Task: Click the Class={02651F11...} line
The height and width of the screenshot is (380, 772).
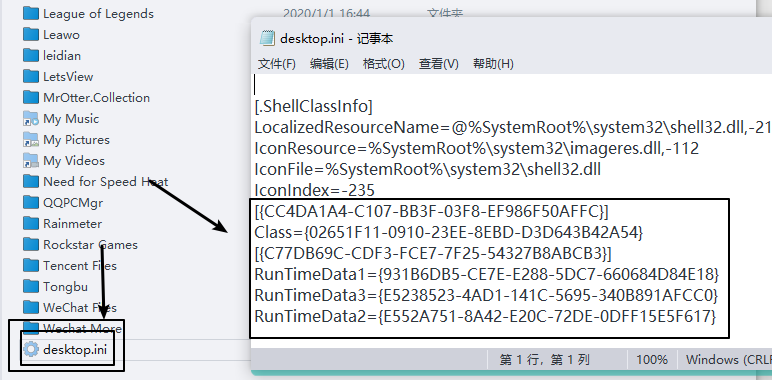Action: tap(449, 232)
